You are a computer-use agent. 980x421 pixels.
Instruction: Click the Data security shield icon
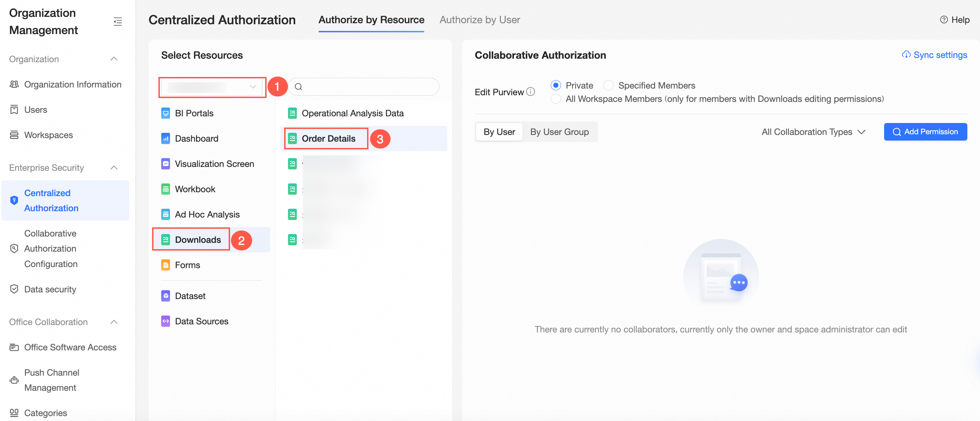14,289
